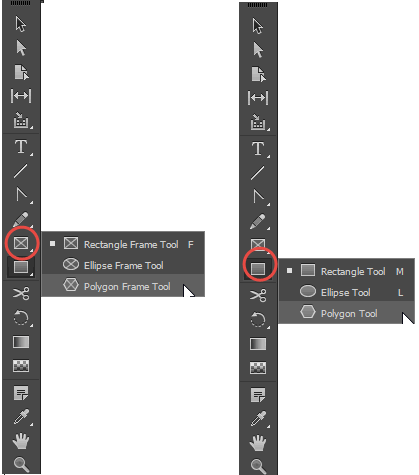Open the circled Rectangle tool flyout
The width and height of the screenshot is (419, 475).
tap(258, 269)
